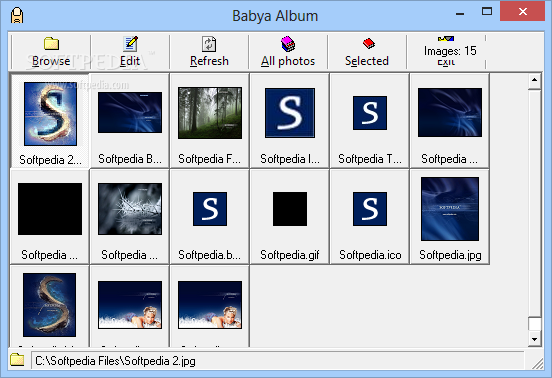Show All photos via toolbar label
Viewport: 552px width, 378px height.
[x=288, y=61]
